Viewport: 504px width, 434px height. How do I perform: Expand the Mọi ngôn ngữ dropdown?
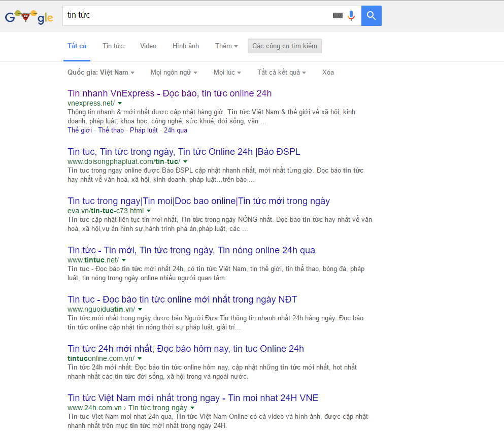[x=174, y=72]
